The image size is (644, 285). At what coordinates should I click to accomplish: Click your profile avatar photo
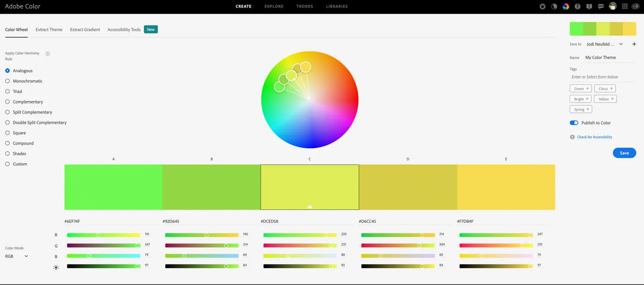tap(613, 6)
